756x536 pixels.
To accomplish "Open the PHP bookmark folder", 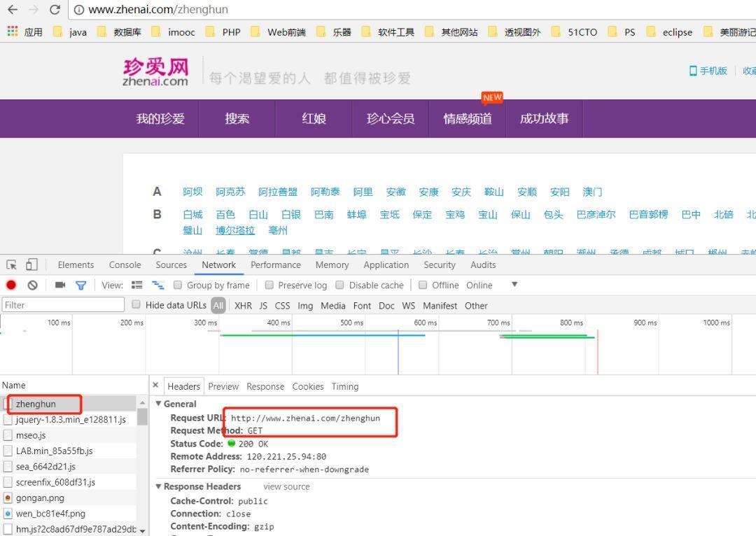I will click(223, 32).
